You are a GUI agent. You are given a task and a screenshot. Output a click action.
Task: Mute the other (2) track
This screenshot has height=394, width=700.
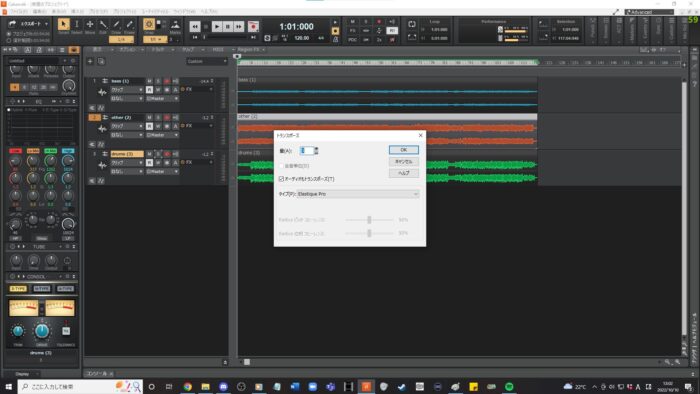(149, 118)
